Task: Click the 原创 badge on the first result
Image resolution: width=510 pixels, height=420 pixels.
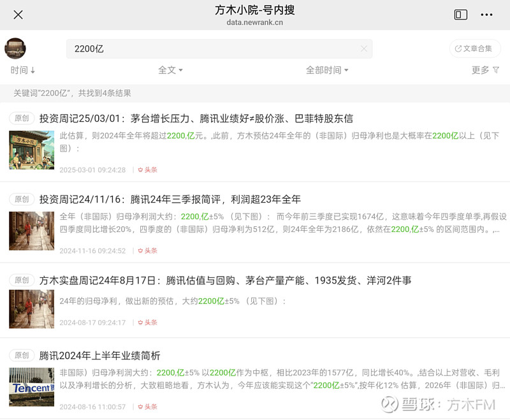Action: click(21, 118)
